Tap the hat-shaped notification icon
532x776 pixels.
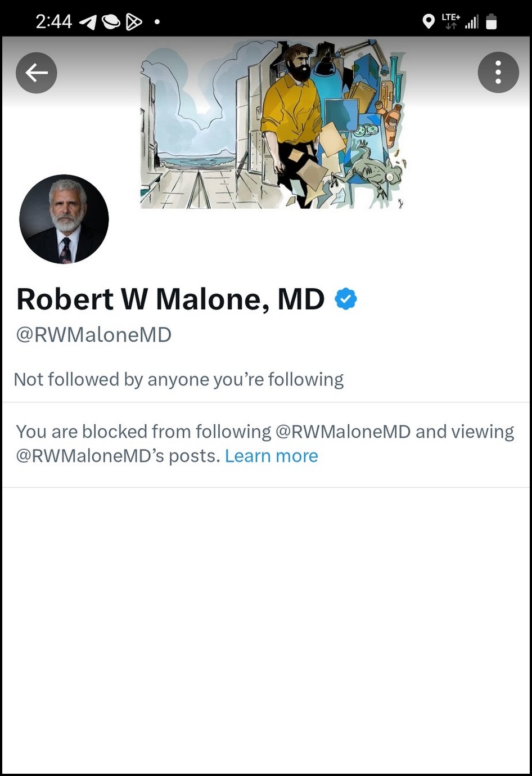(x=111, y=22)
